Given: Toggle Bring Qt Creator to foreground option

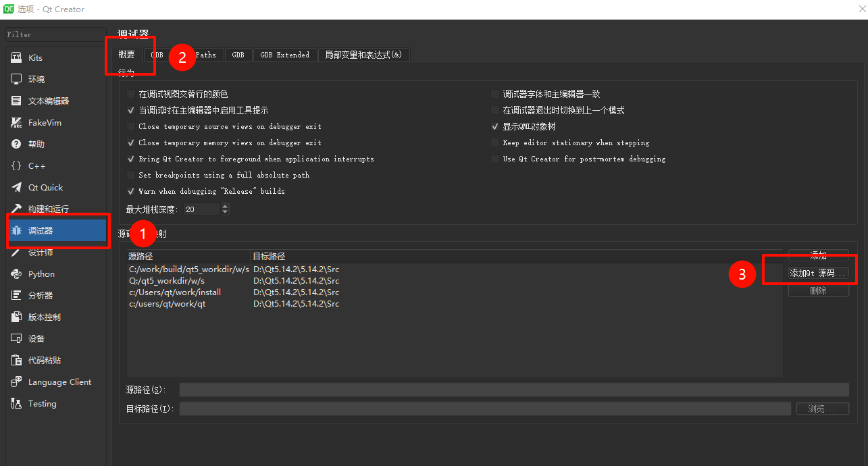Looking at the screenshot, I should point(131,159).
